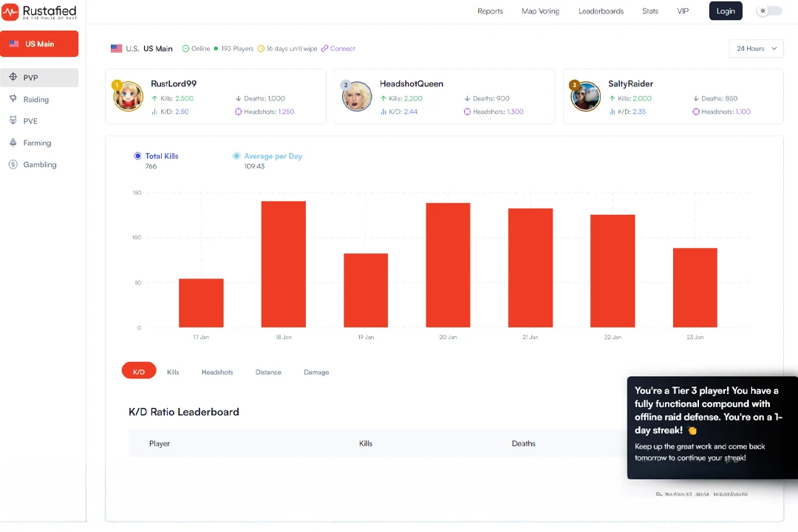Click the PVE skull icon

(13, 120)
